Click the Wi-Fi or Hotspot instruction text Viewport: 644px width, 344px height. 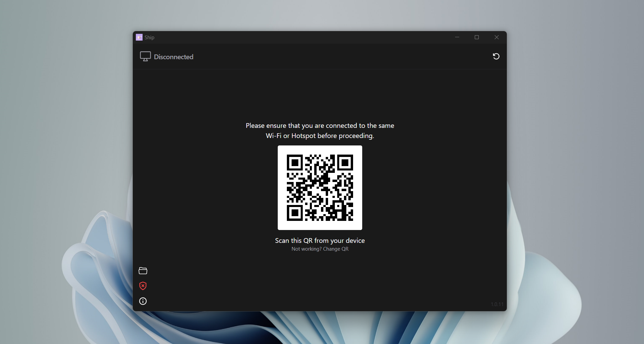(x=320, y=131)
